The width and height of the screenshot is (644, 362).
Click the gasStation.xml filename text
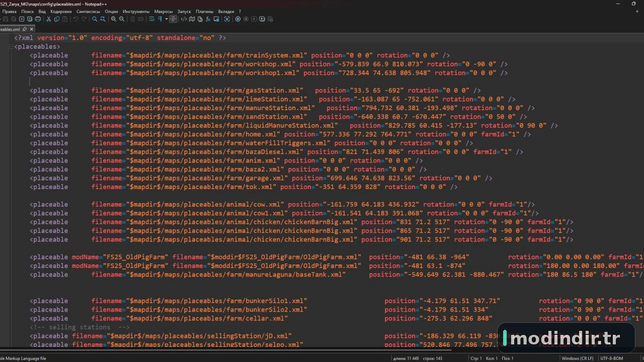point(197,90)
